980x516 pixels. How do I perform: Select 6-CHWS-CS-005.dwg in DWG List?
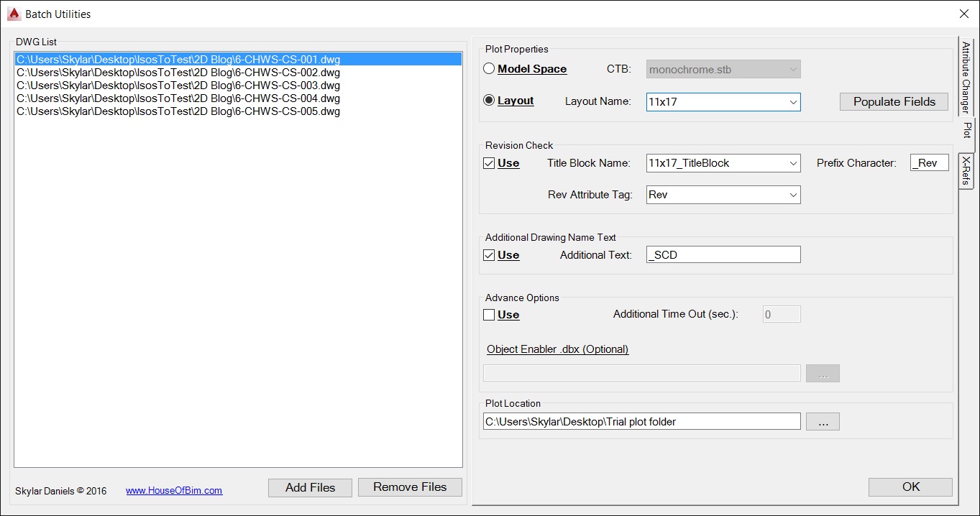pyautogui.click(x=238, y=111)
